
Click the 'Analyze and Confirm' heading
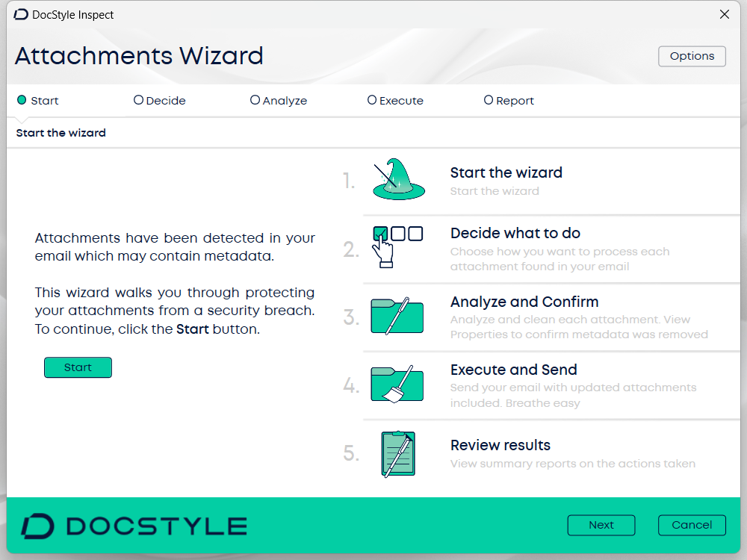[x=524, y=302]
